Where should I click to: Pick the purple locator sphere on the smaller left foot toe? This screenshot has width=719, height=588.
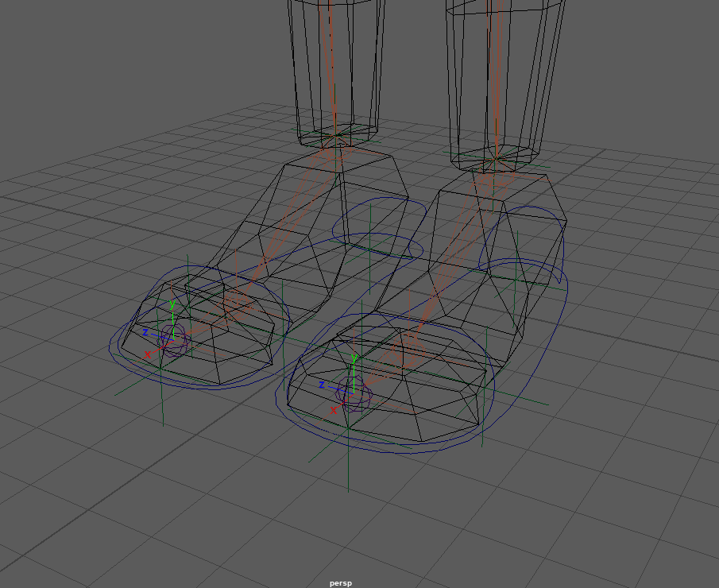click(173, 340)
